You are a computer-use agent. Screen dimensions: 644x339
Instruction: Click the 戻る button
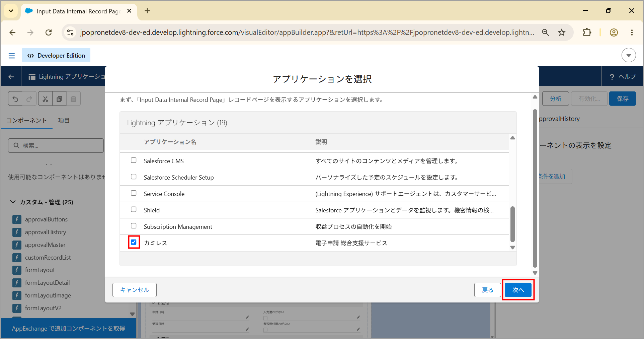coord(488,290)
